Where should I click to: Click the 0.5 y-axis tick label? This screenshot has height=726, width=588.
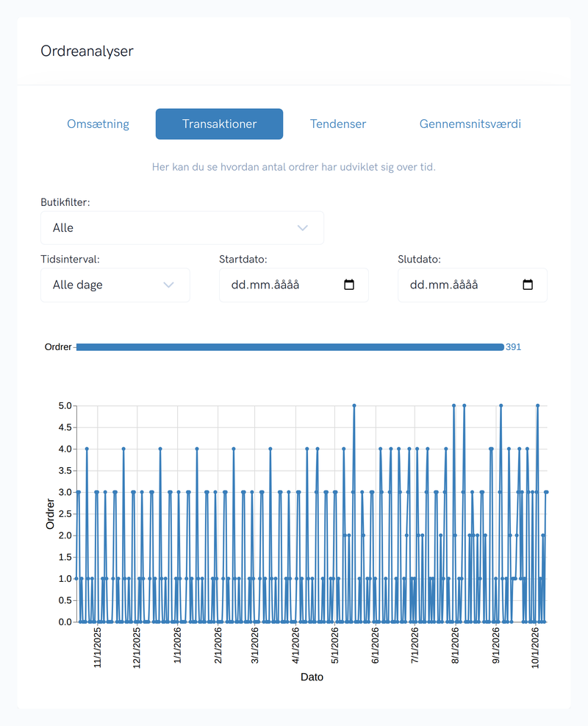pyautogui.click(x=65, y=600)
